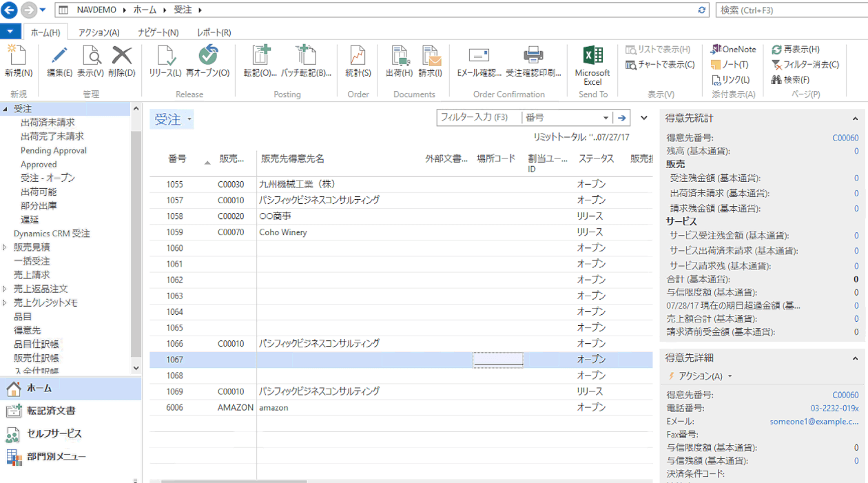Click the someone1@example.c... email link
Viewport: 868px width, 483px height.
pos(814,422)
